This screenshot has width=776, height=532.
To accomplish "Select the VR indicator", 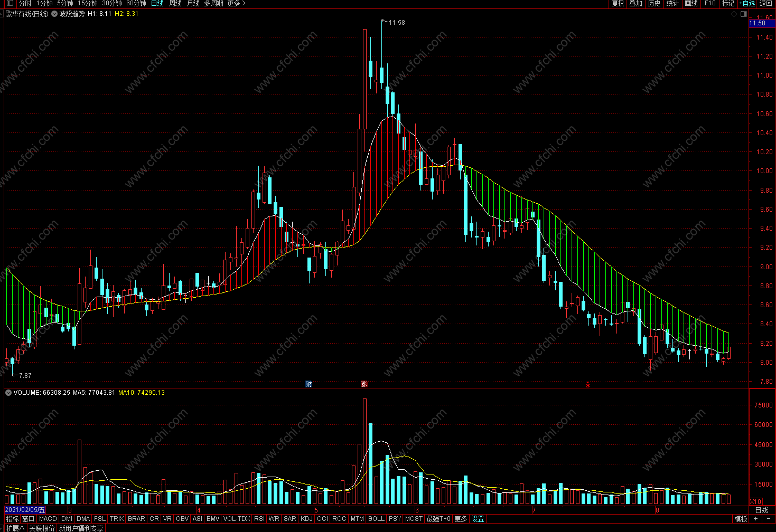I will pos(167,519).
